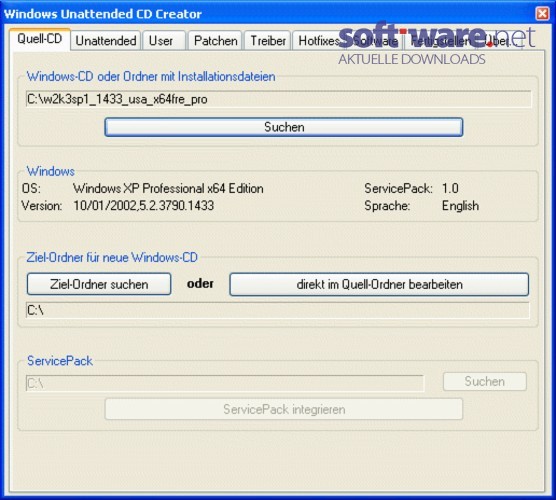Open the Hotfixes tab
Viewport: 556px width, 500px height.
[x=318, y=40]
